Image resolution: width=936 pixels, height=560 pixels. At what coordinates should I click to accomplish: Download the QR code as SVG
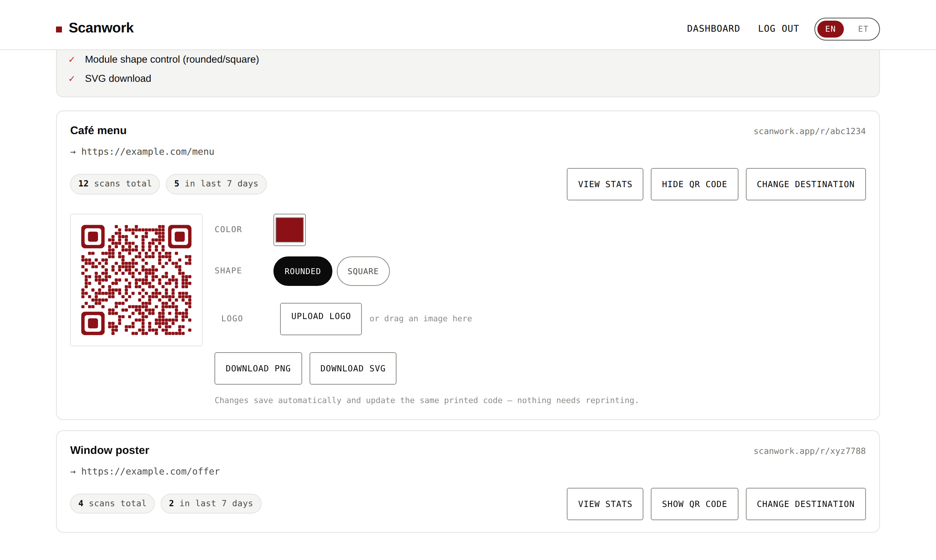pos(353,368)
